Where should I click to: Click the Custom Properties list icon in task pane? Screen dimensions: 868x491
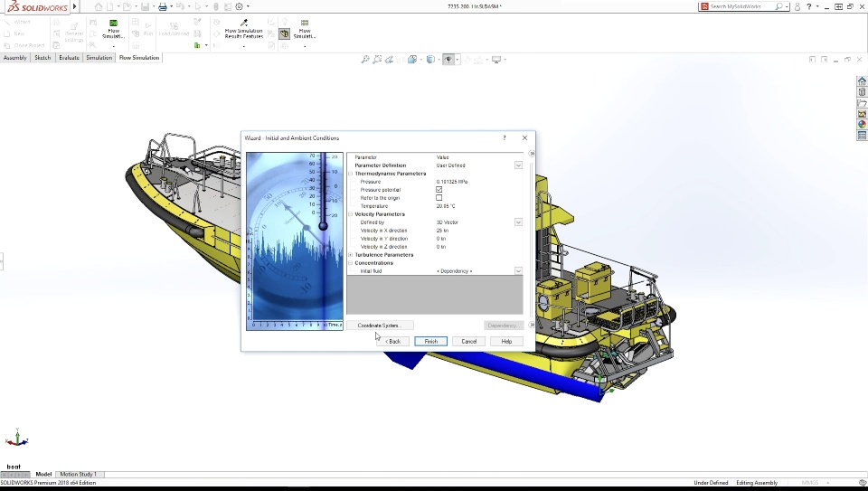tap(862, 135)
